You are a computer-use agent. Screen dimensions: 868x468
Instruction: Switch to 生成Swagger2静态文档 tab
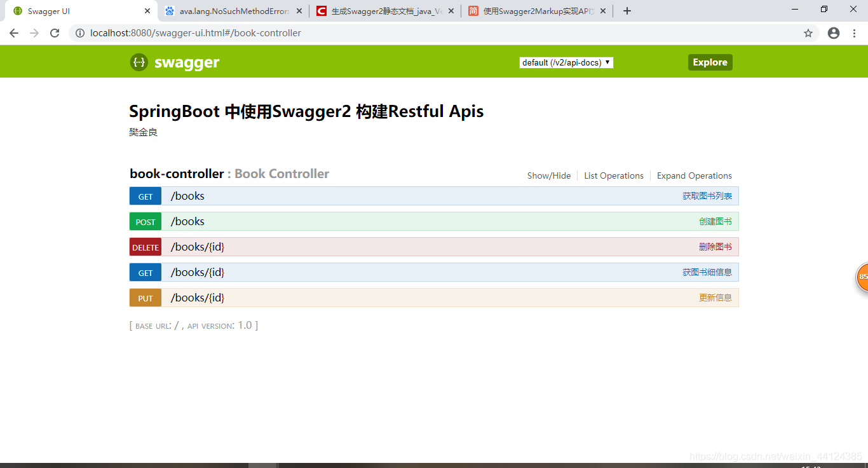(385, 11)
